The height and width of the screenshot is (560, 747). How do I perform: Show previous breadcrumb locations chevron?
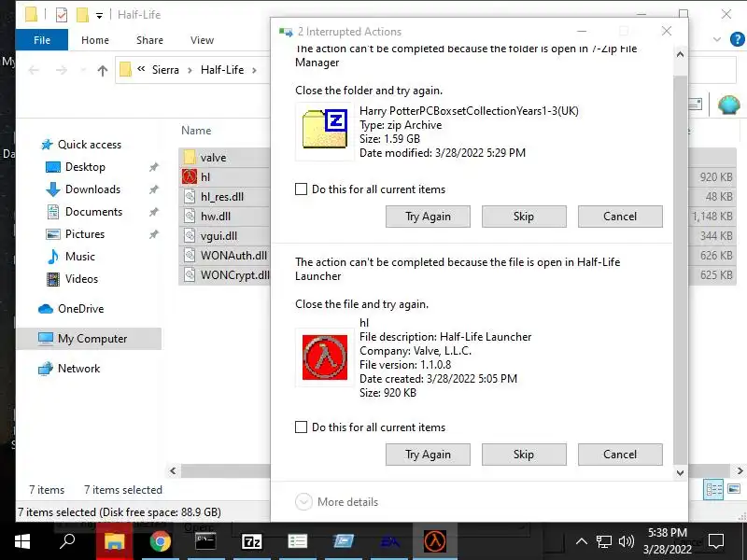click(x=141, y=69)
